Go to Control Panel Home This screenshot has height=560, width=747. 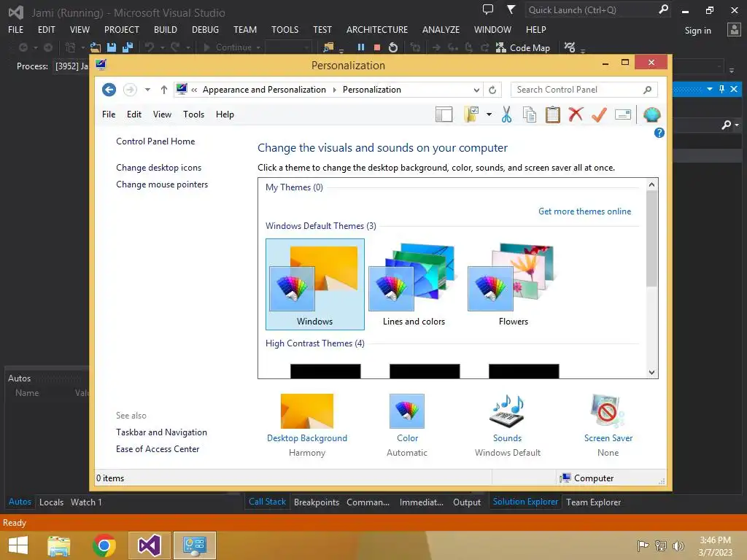(x=155, y=141)
